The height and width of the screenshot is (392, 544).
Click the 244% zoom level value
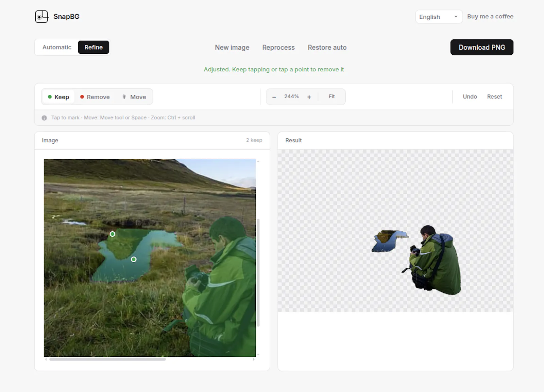pos(291,96)
